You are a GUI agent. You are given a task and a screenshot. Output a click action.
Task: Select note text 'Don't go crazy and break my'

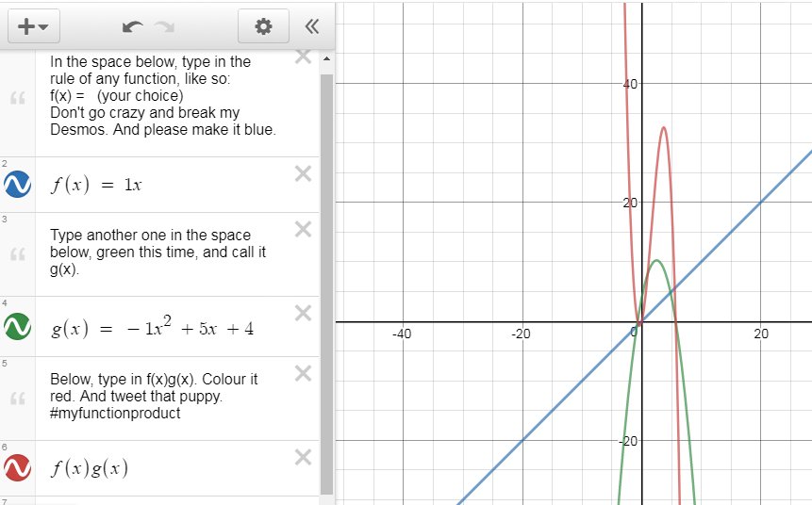(x=145, y=113)
